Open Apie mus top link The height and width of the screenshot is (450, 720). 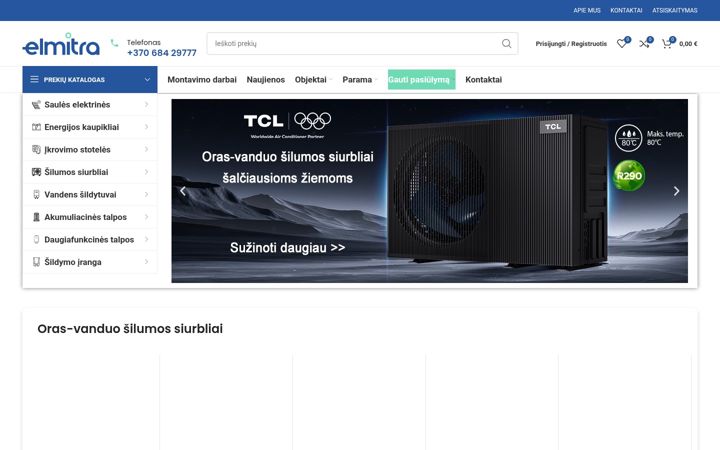point(587,10)
